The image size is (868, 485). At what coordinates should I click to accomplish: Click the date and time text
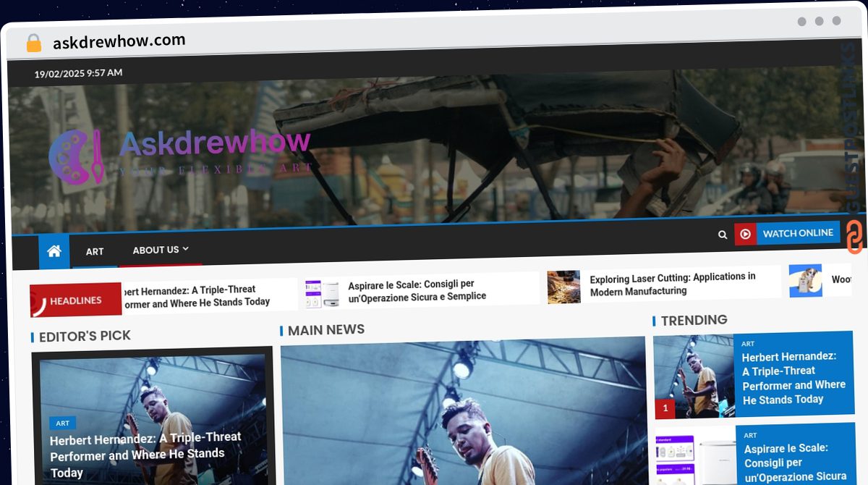point(78,73)
